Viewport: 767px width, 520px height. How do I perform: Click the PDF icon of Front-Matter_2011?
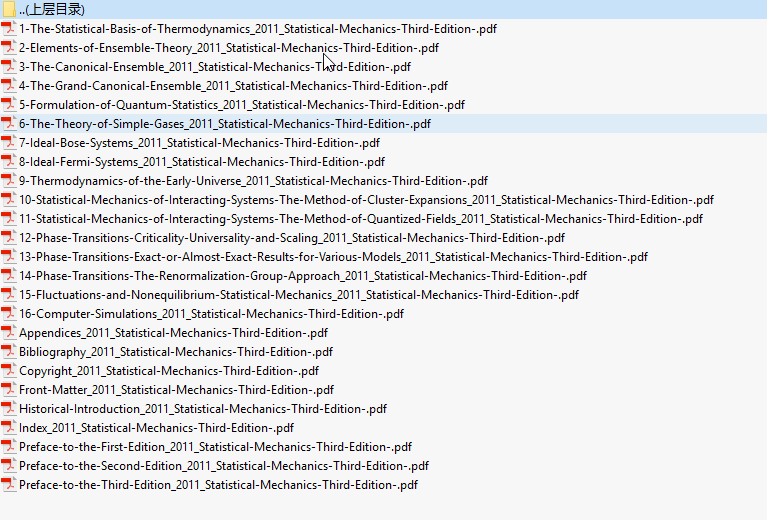point(8,390)
